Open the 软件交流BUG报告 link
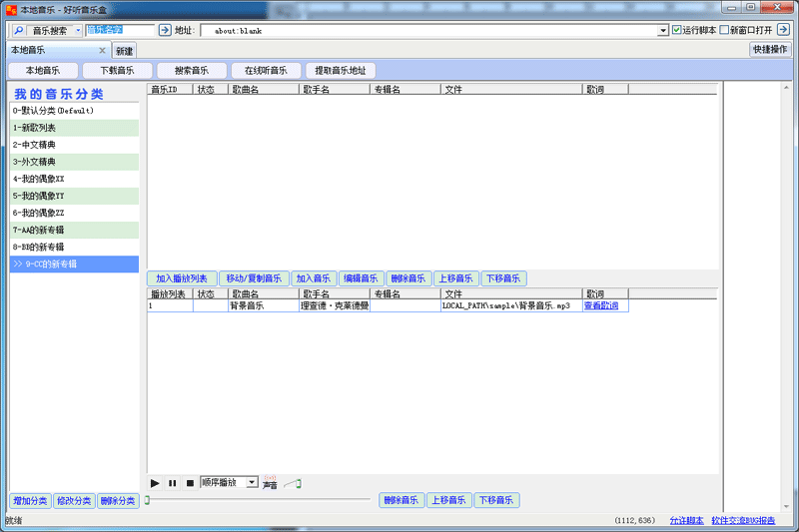Viewport: 799px width, 532px height. [743, 520]
